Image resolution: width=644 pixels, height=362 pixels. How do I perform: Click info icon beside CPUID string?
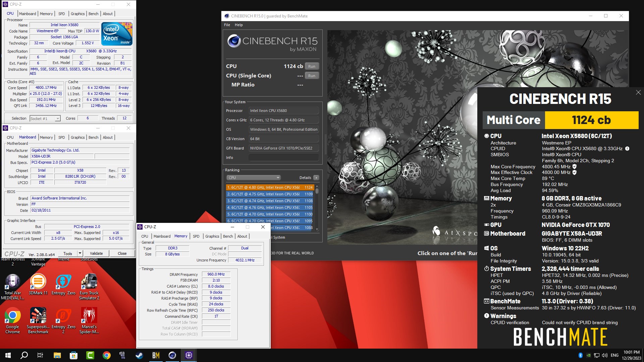click(x=627, y=148)
